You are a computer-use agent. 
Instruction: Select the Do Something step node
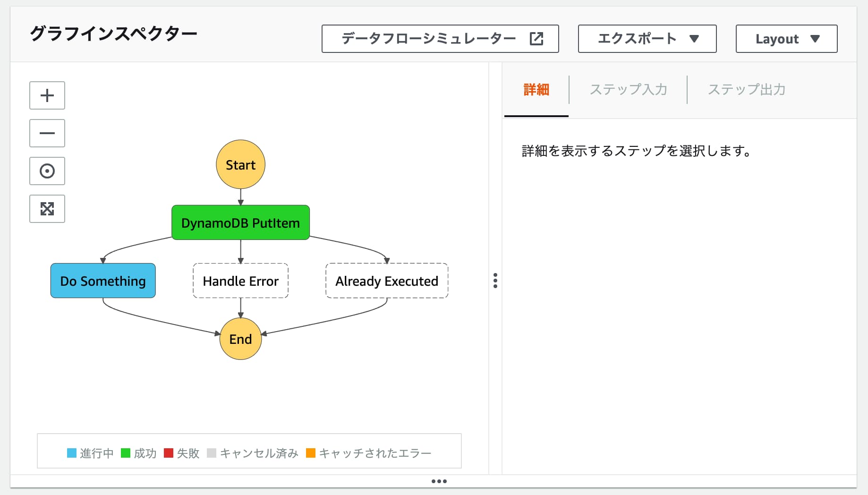102,281
